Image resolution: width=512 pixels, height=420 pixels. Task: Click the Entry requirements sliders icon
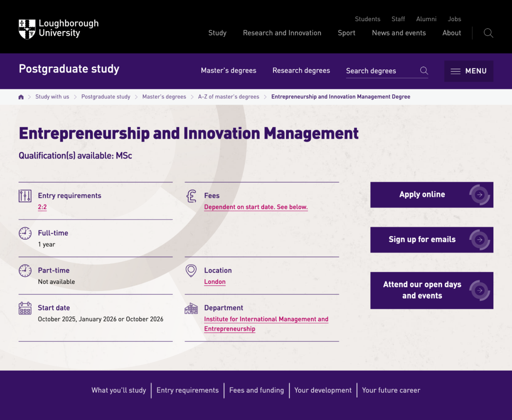pyautogui.click(x=25, y=196)
